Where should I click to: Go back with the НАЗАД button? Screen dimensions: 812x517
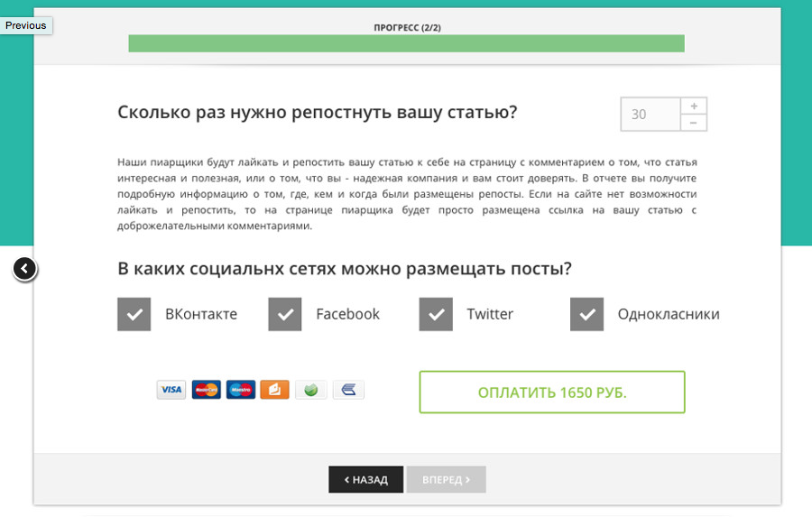coord(365,480)
